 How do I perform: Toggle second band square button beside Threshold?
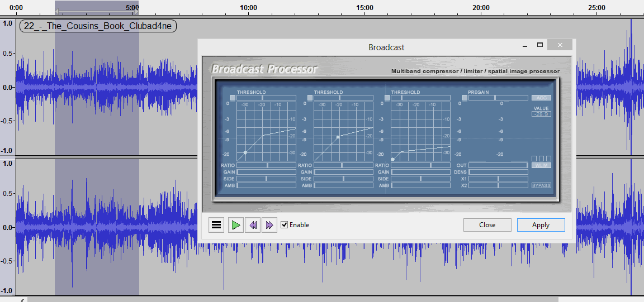(310, 98)
